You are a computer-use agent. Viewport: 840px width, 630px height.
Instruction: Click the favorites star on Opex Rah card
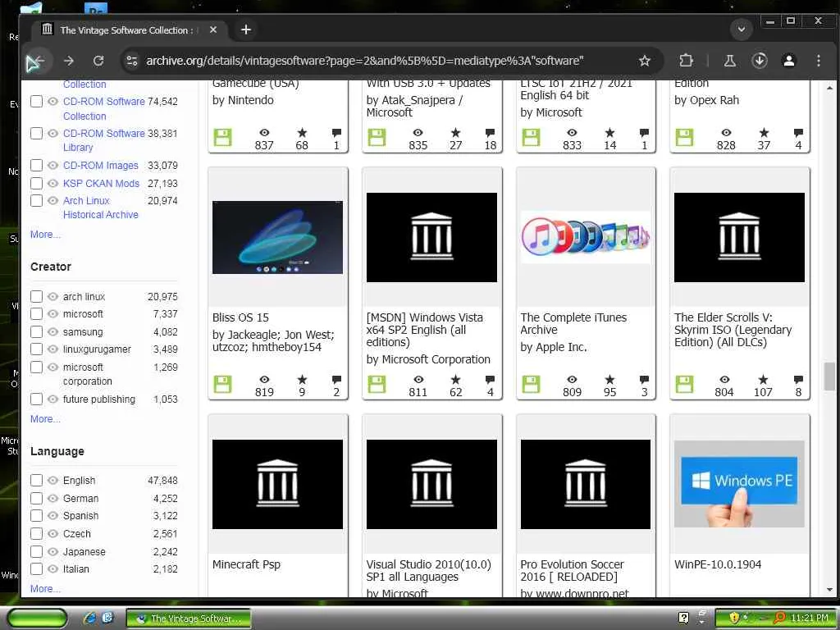[x=764, y=133]
